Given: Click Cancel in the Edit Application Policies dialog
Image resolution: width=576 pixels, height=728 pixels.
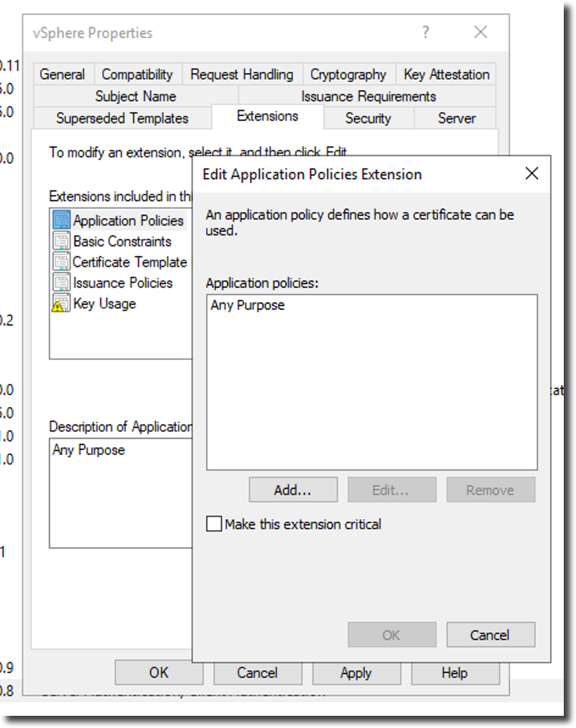Looking at the screenshot, I should [x=491, y=635].
